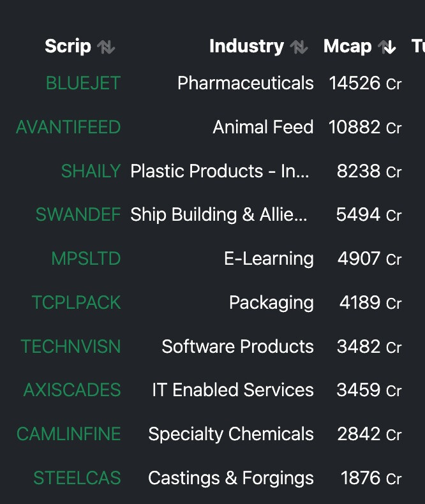Open the CAMLINFINE scrip link
The width and height of the screenshot is (425, 504).
tap(69, 434)
